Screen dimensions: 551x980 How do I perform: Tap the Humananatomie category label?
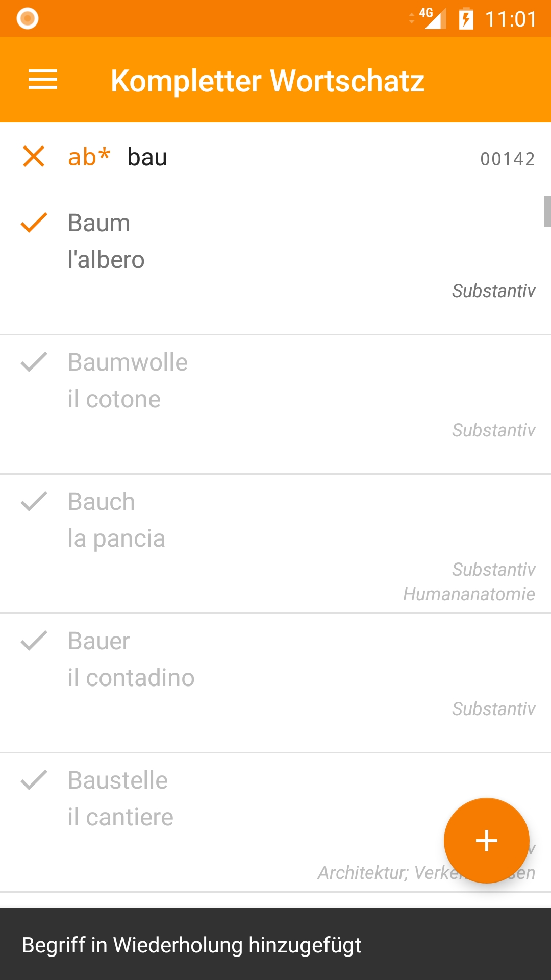pyautogui.click(x=468, y=594)
